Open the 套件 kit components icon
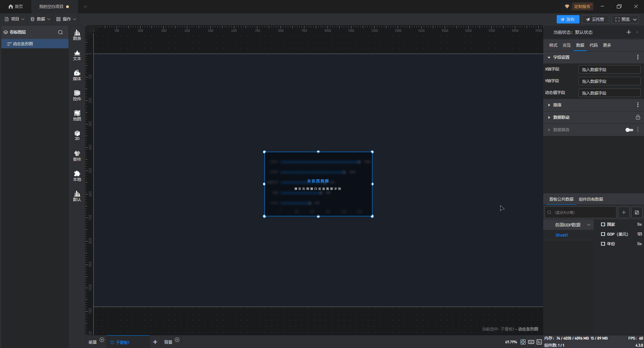Screen dimensions: 644x348 point(77,156)
